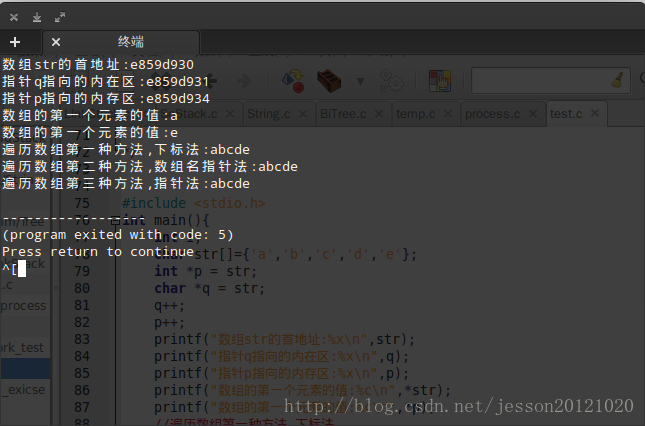
Task: Close the String.c tab
Action: pos(303,113)
